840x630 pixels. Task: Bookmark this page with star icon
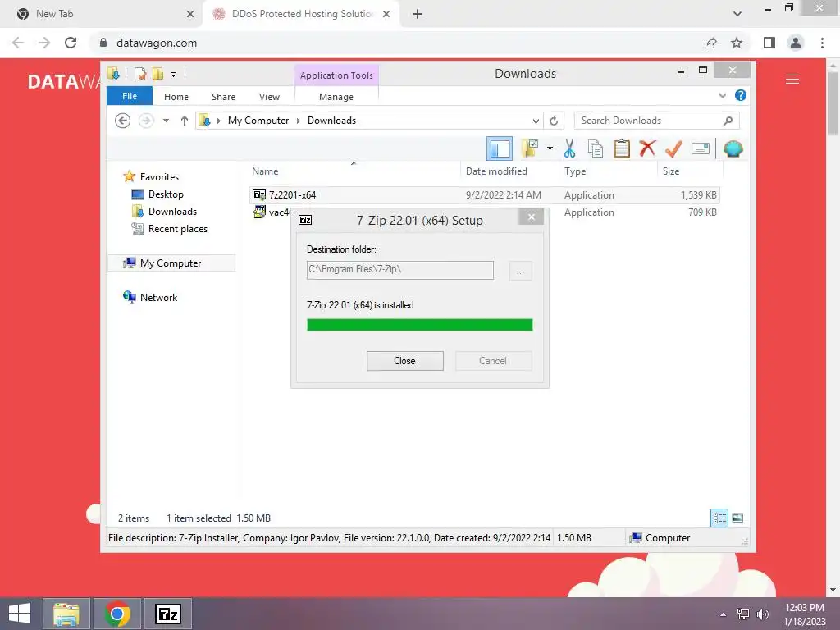tap(737, 43)
